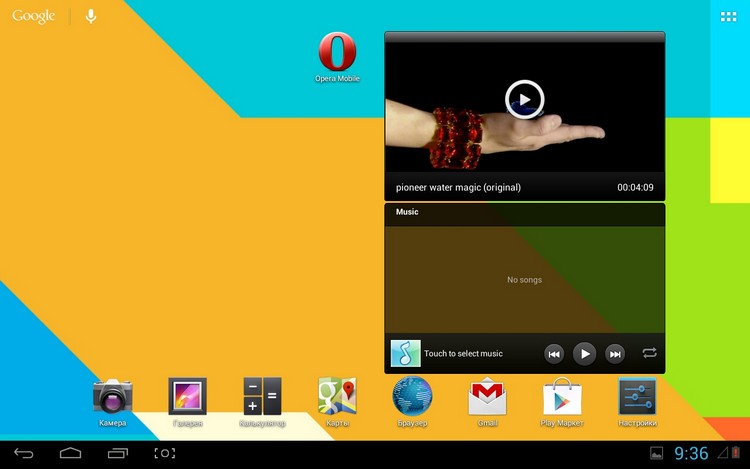The width and height of the screenshot is (750, 469).
Task: Skip to previous track
Action: click(554, 354)
